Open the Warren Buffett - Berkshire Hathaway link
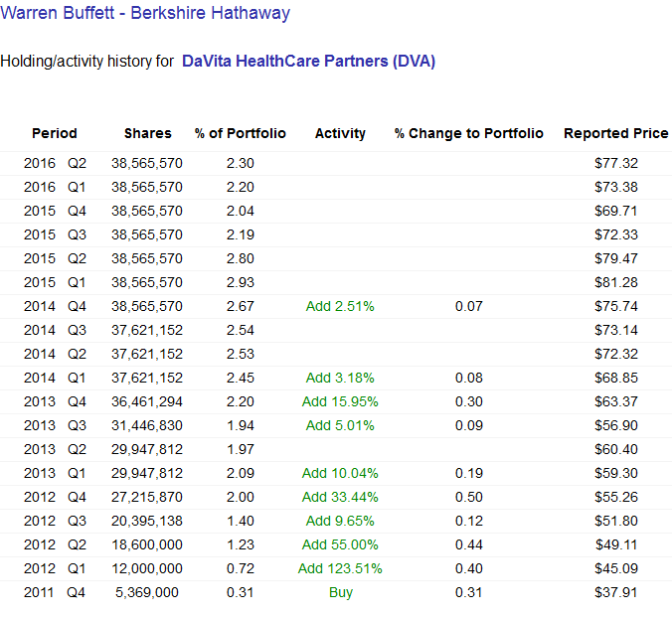The height and width of the screenshot is (618, 672). pos(145,13)
